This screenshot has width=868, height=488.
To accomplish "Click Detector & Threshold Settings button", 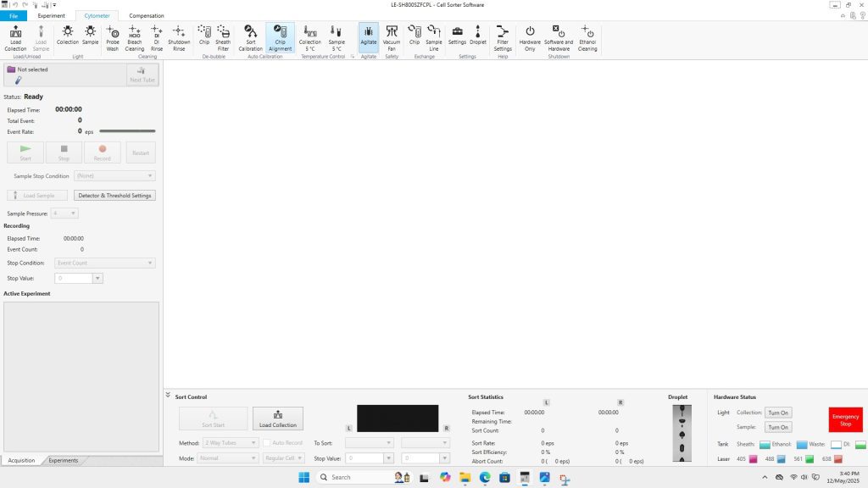I will 114,195.
